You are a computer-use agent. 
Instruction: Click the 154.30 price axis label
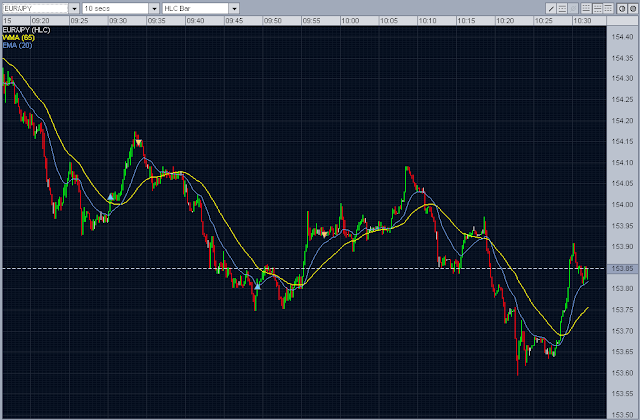pyautogui.click(x=622, y=78)
